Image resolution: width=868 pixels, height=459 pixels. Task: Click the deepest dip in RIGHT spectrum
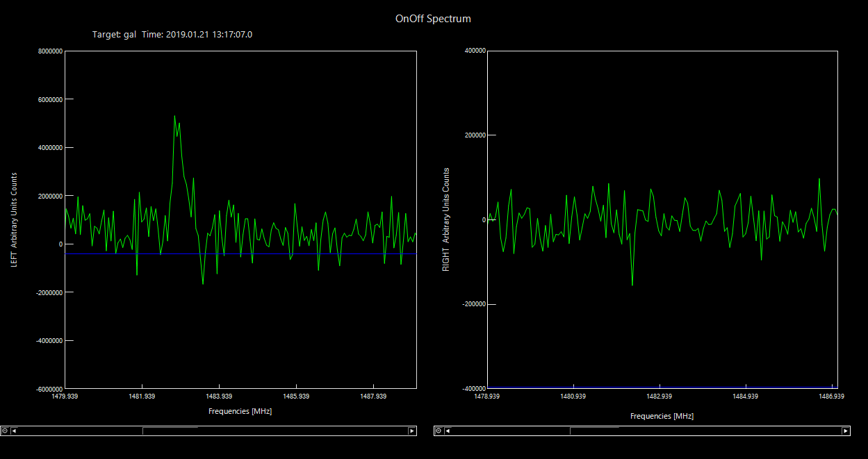[632, 285]
